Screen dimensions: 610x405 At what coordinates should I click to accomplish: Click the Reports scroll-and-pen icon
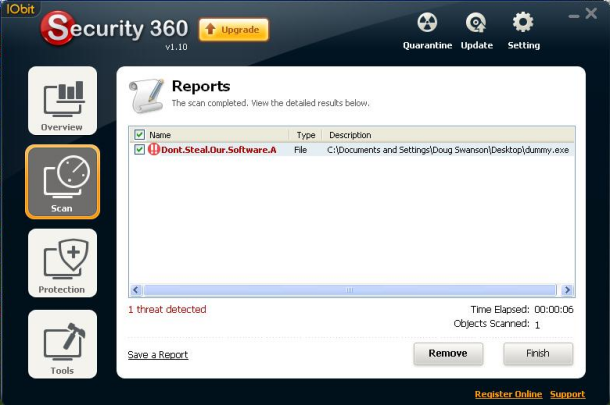(146, 96)
